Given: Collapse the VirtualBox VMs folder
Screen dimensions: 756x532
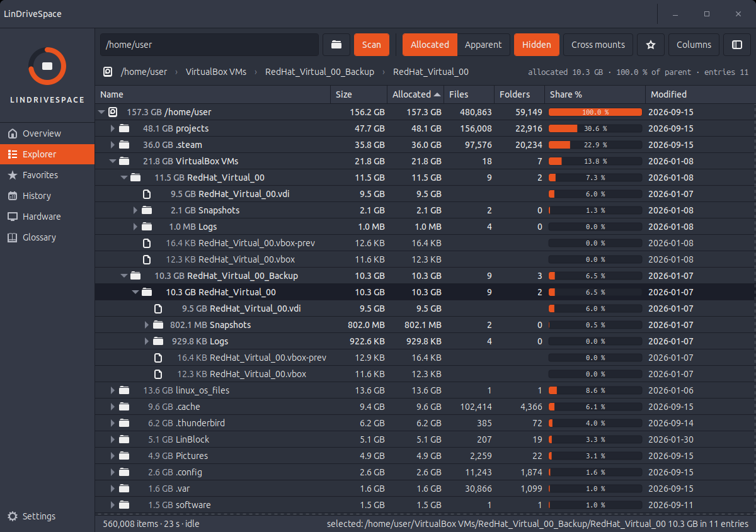Looking at the screenshot, I should click(x=113, y=161).
